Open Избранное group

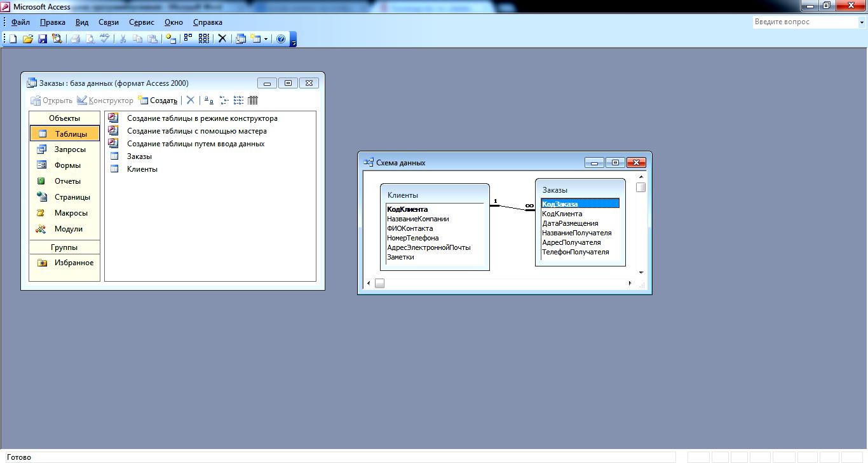[x=64, y=263]
